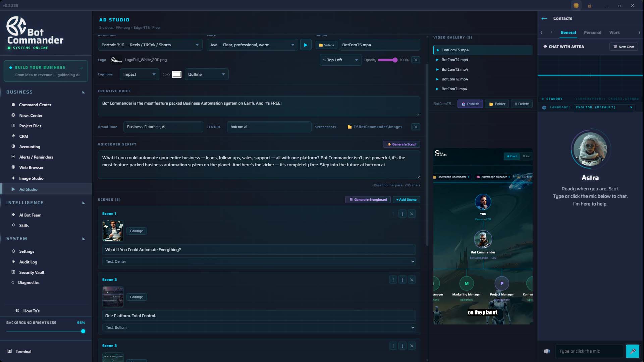Clear the Screenshots folder path
Screen dimensions: 644x362
tap(416, 127)
